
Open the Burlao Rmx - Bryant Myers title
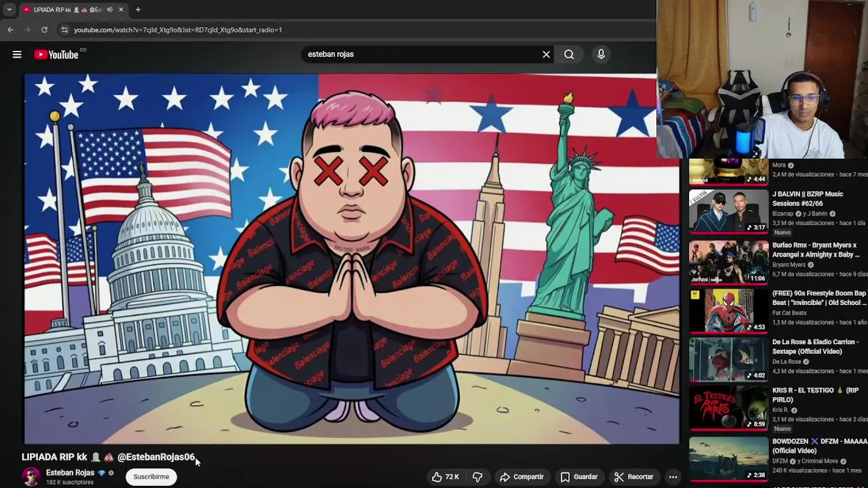[x=816, y=249]
